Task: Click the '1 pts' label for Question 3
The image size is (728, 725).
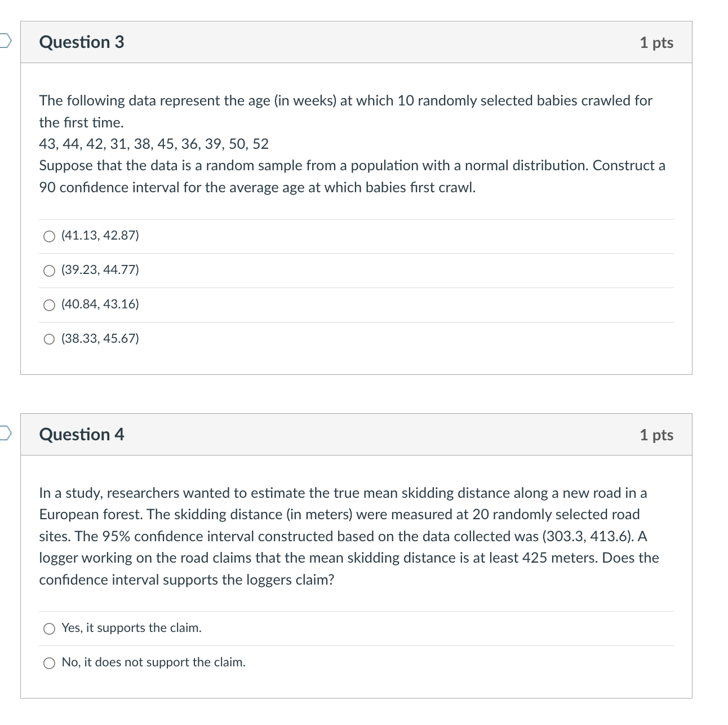Action: tap(656, 42)
